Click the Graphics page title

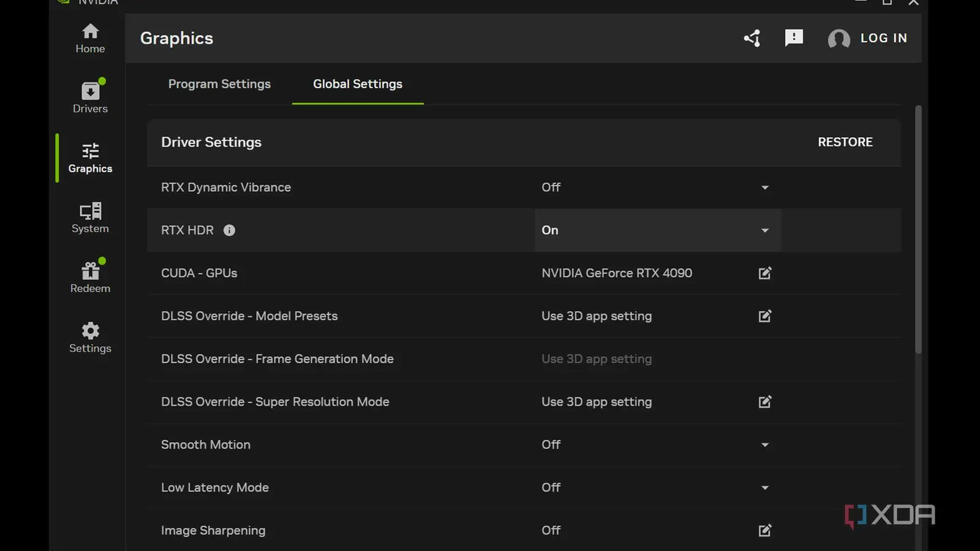click(176, 38)
